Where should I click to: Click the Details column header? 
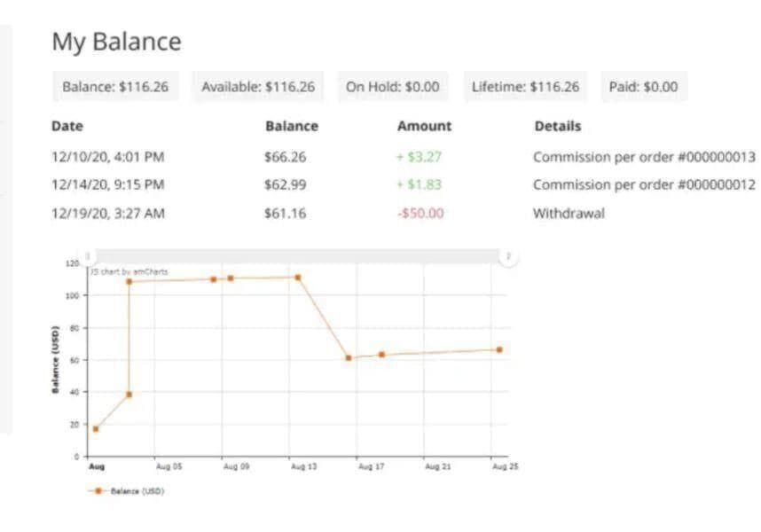click(x=558, y=126)
